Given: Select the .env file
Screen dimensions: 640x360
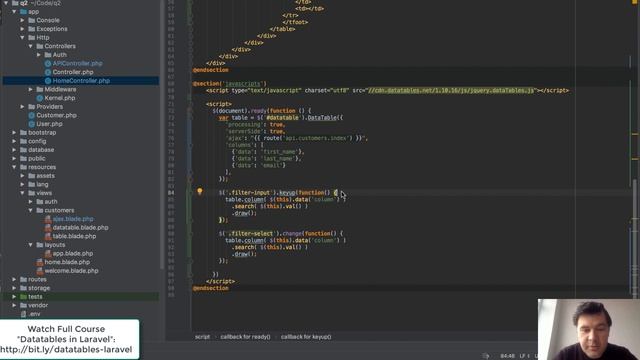Looking at the screenshot, I should 35,314.
